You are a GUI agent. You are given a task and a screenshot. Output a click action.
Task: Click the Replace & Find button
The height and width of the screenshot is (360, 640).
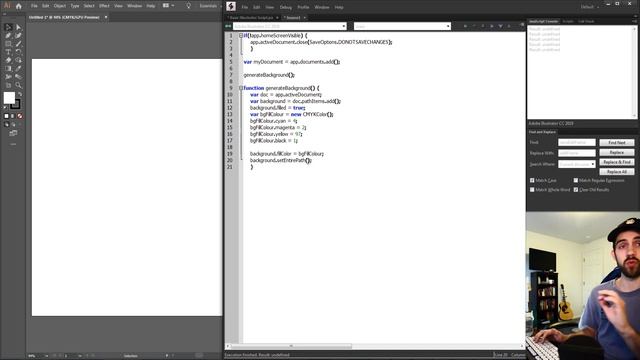click(617, 162)
